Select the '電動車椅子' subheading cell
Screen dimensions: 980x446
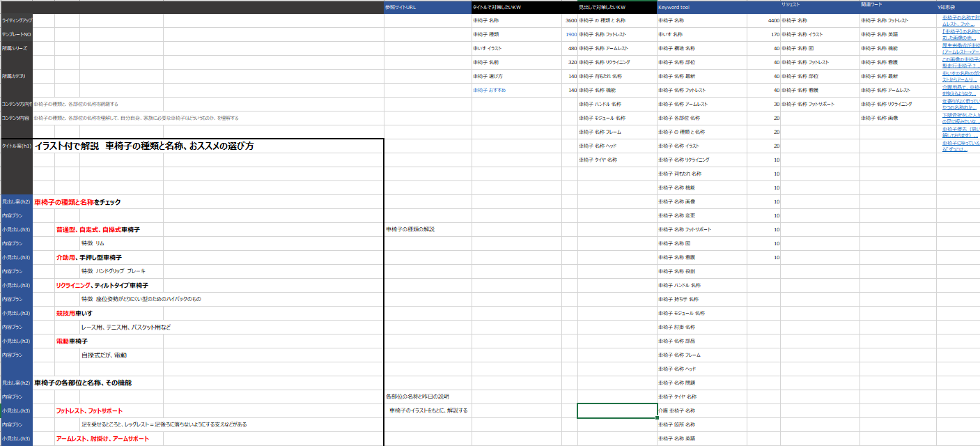coord(72,341)
